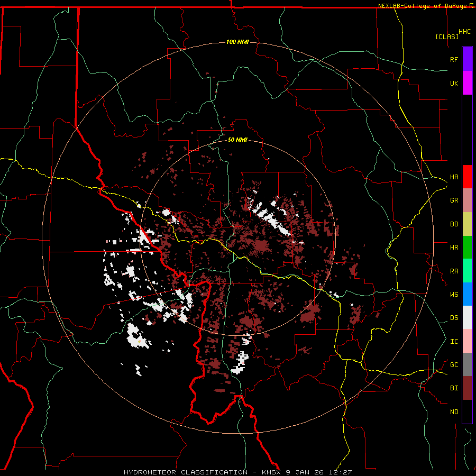Click the HR heavy rain green swatch
476x476 pixels.
(x=467, y=248)
